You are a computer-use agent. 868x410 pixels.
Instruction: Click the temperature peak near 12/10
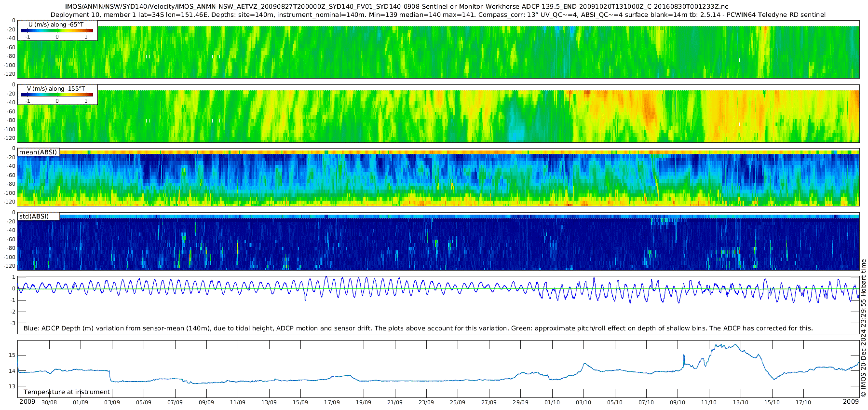(733, 345)
